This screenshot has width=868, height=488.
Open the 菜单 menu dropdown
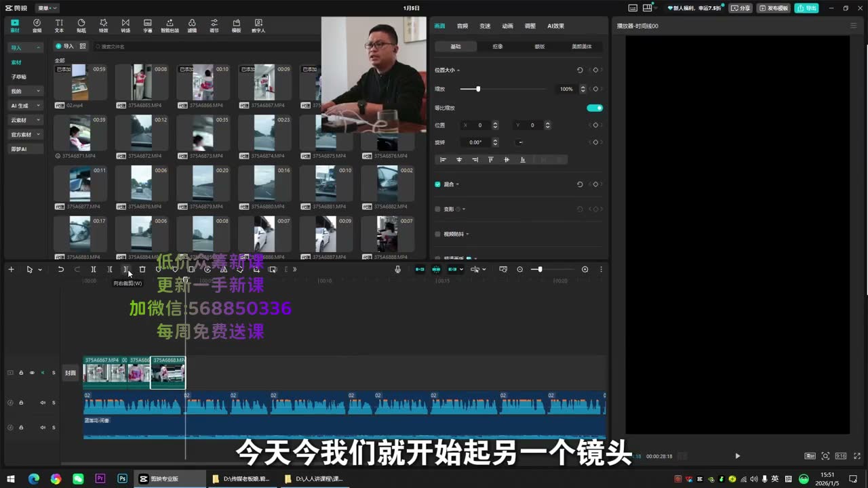coord(47,8)
